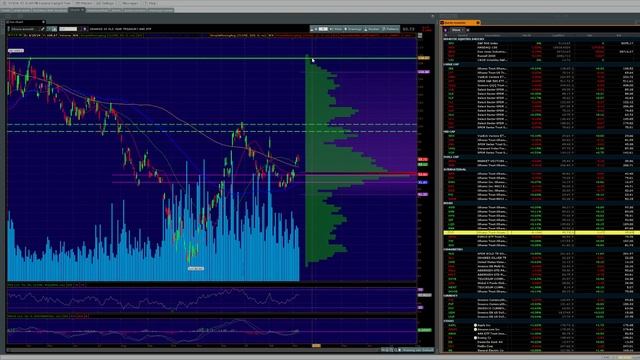The height and width of the screenshot is (360, 640).
Task: Select the Apple Inc watchlist row
Action: (541, 325)
